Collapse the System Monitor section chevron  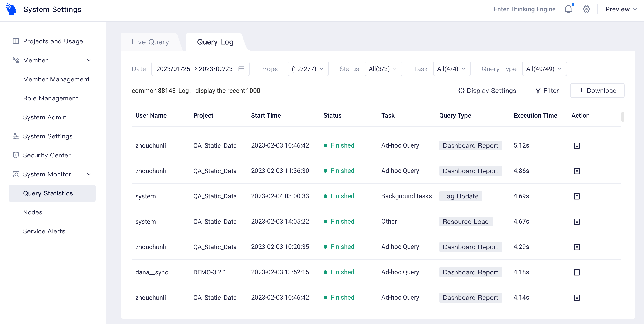coord(89,174)
